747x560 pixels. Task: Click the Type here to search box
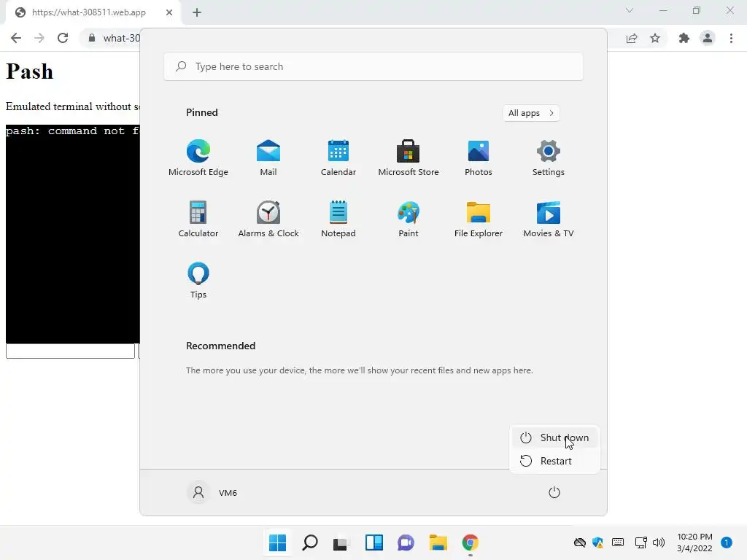(x=373, y=66)
